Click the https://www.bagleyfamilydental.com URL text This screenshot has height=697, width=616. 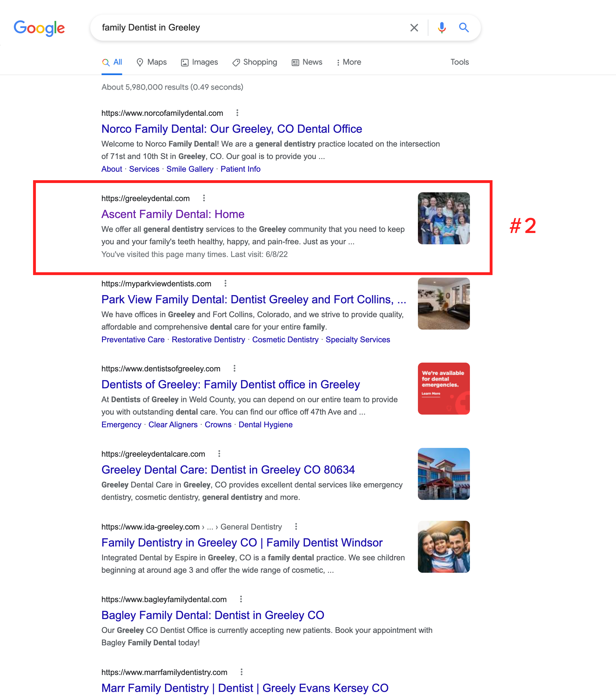(164, 600)
